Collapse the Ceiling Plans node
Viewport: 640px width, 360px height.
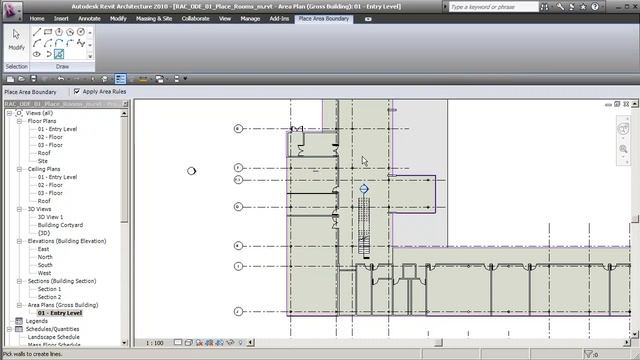(19, 169)
